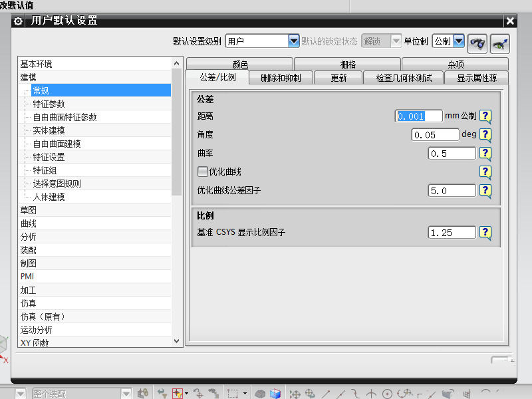532x399 pixels.
Task: Click the category list scroll down arrow
Action: (x=176, y=340)
